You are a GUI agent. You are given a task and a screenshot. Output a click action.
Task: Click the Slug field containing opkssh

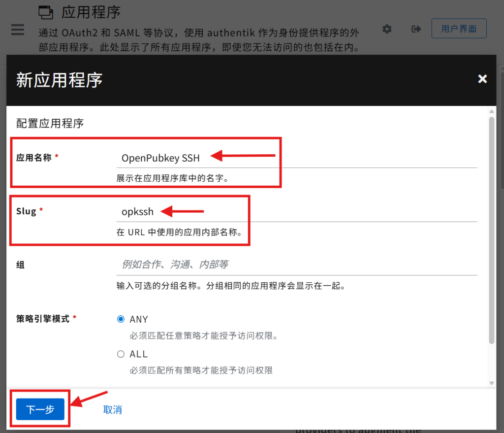[x=295, y=212]
